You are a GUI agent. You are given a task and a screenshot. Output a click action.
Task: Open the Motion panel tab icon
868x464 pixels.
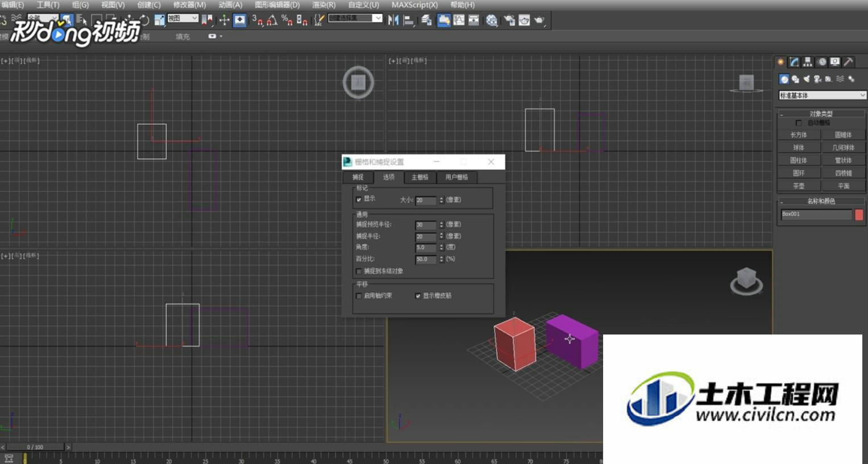pyautogui.click(x=822, y=62)
